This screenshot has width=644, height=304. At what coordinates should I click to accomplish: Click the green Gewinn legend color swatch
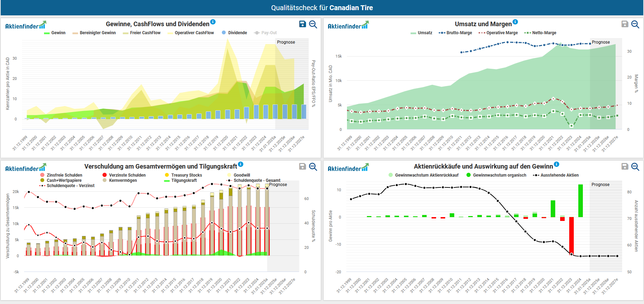[47, 33]
